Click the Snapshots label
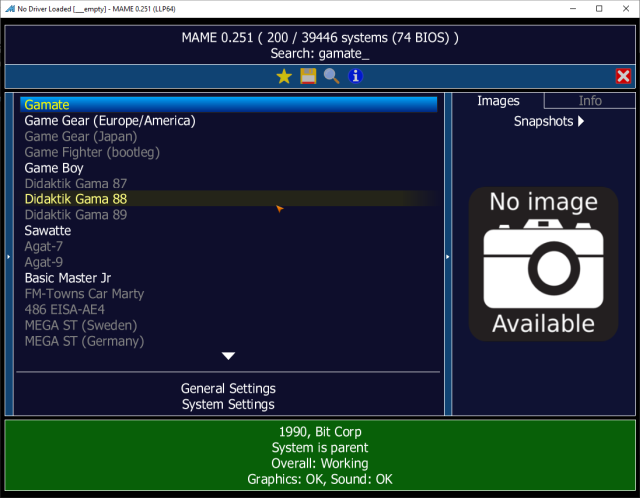Image resolution: width=640 pixels, height=498 pixels. tap(543, 121)
